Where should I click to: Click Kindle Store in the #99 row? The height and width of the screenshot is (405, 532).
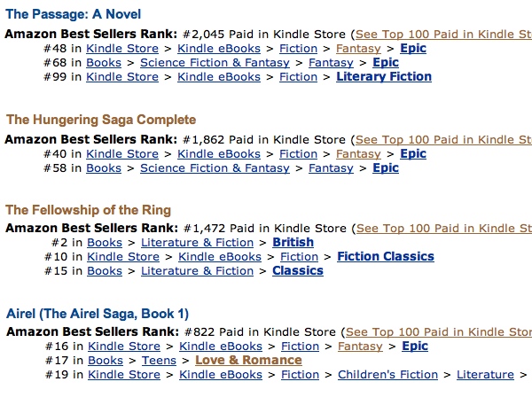tap(122, 77)
